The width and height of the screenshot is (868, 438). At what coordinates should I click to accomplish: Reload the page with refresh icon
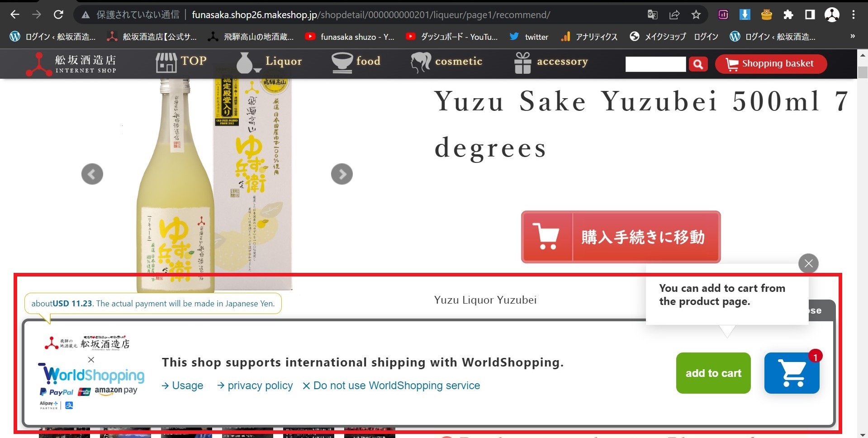pos(58,14)
